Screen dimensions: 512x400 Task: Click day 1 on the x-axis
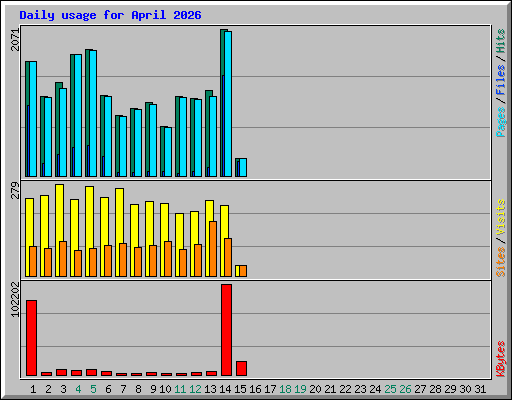click(33, 389)
